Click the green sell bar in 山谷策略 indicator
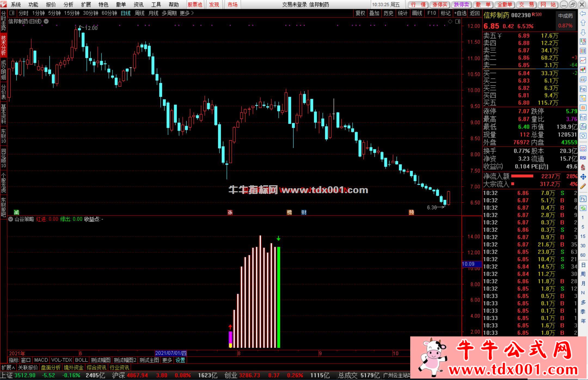Image resolution: width=588 pixels, height=380 pixels. click(278, 297)
